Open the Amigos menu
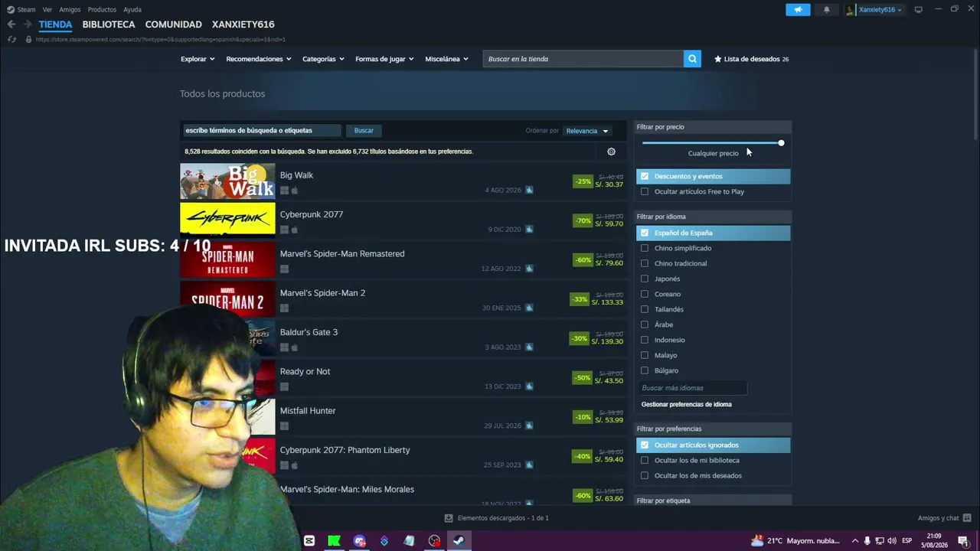Image resolution: width=980 pixels, height=551 pixels. [70, 9]
